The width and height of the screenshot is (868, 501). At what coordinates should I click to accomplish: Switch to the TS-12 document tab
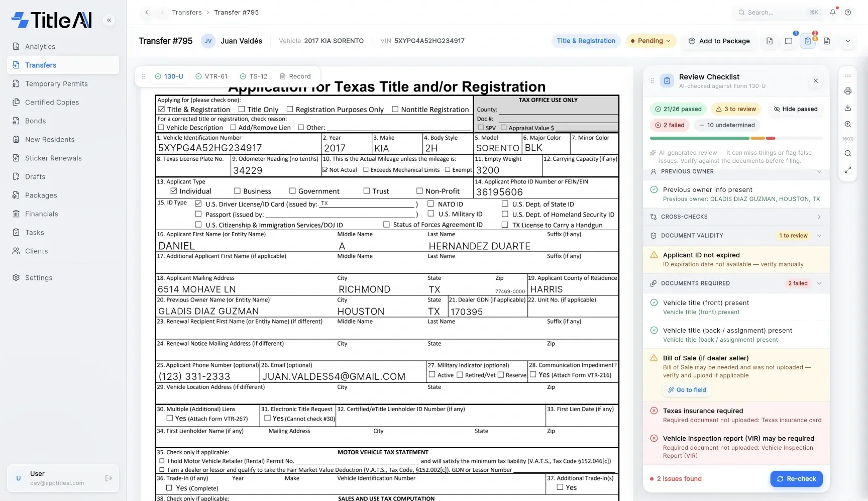click(254, 76)
